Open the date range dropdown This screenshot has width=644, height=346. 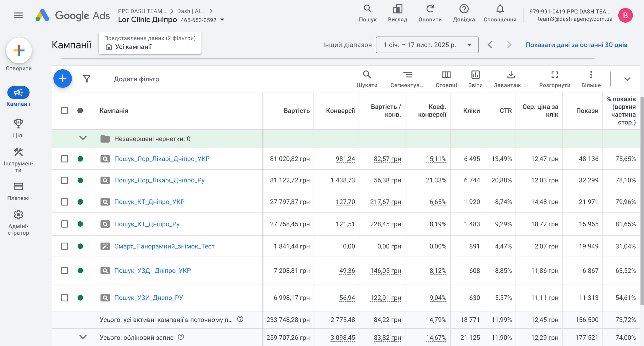click(427, 45)
